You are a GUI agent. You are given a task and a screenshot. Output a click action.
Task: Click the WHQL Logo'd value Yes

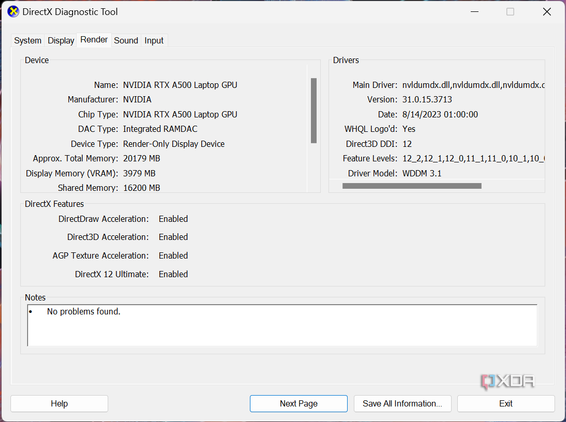(409, 129)
